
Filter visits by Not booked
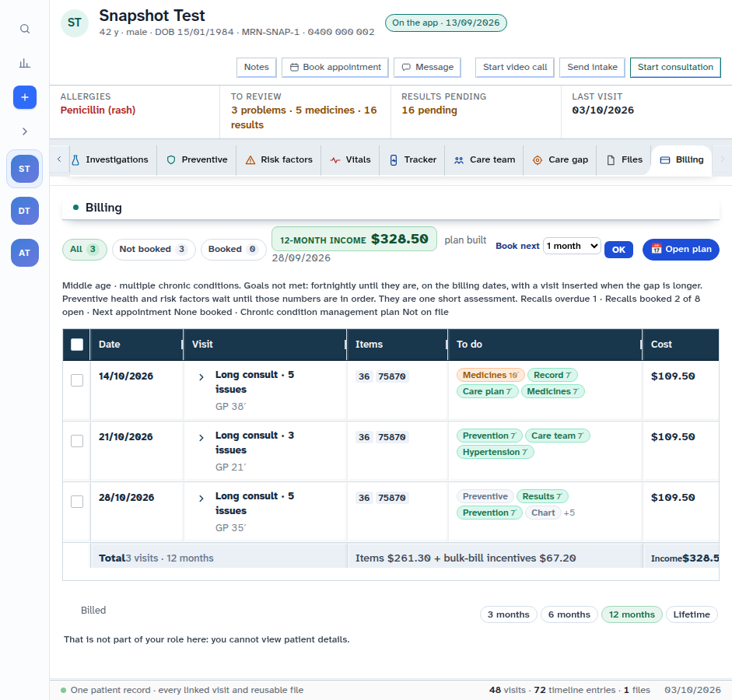tap(153, 249)
